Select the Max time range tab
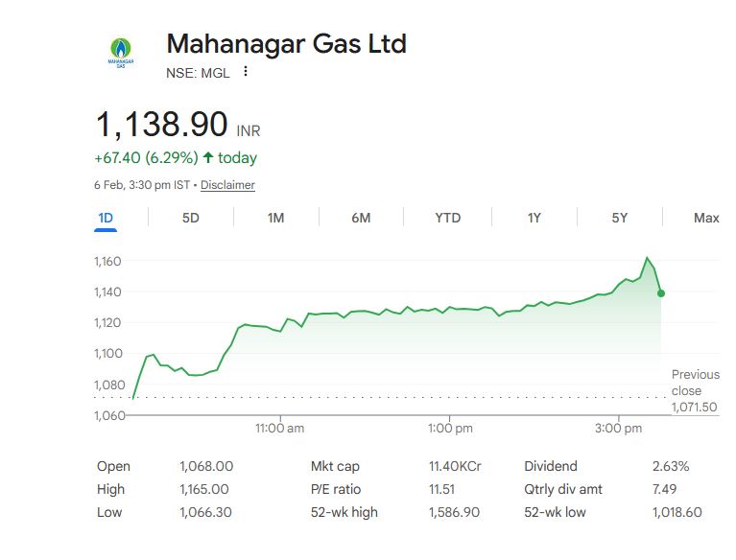736x560 pixels. (706, 218)
